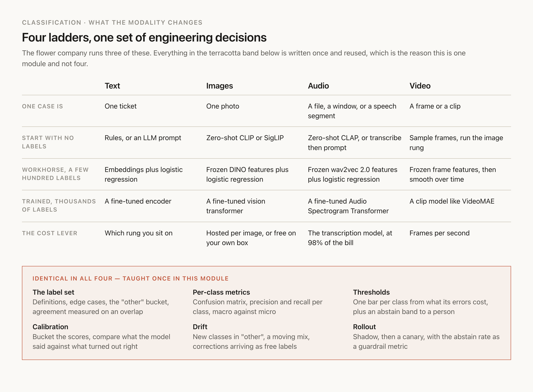Select the Video column header
The width and height of the screenshot is (533, 392).
click(x=420, y=86)
